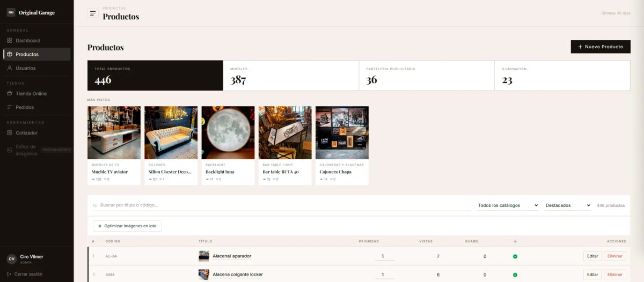This screenshot has width=644, height=282.
Task: Open the Cotizador tool
Action: coord(36,132)
